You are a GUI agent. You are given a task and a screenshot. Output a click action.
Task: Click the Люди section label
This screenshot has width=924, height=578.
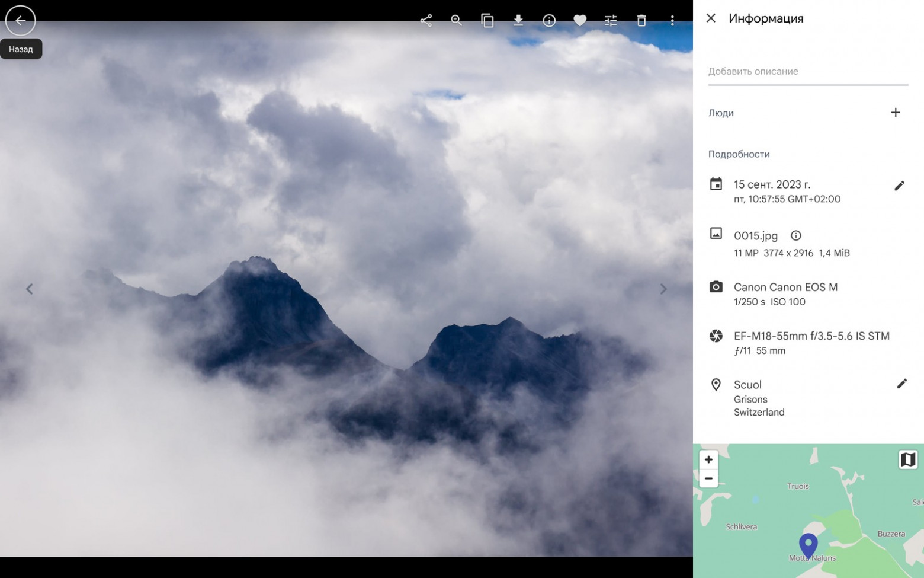(x=721, y=113)
